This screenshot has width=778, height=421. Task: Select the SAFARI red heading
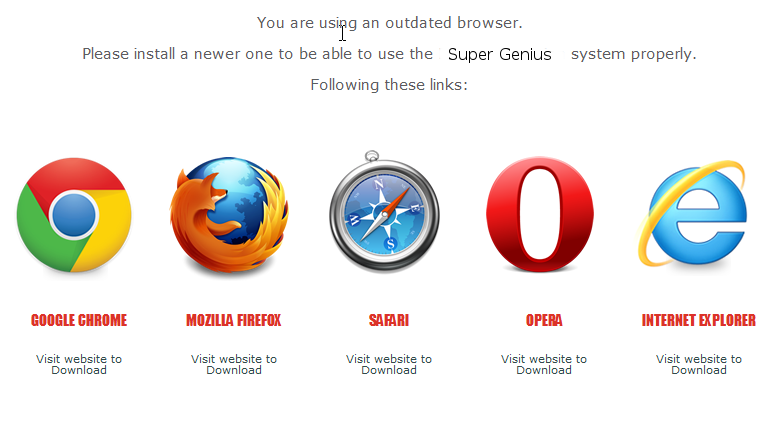click(389, 320)
